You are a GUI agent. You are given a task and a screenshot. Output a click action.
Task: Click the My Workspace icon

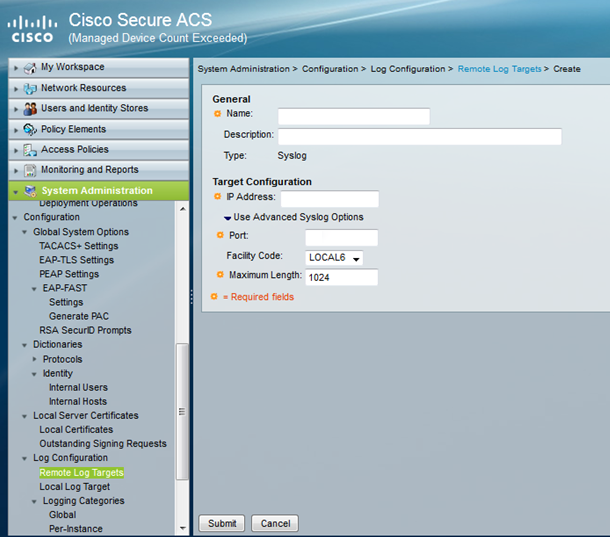30,68
